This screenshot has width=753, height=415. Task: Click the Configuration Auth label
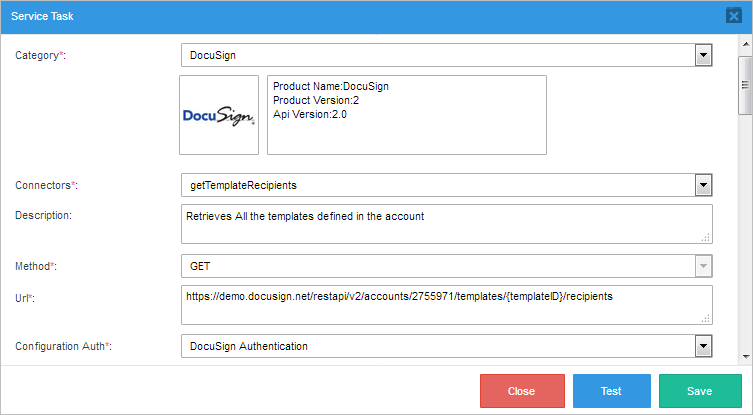tap(63, 346)
